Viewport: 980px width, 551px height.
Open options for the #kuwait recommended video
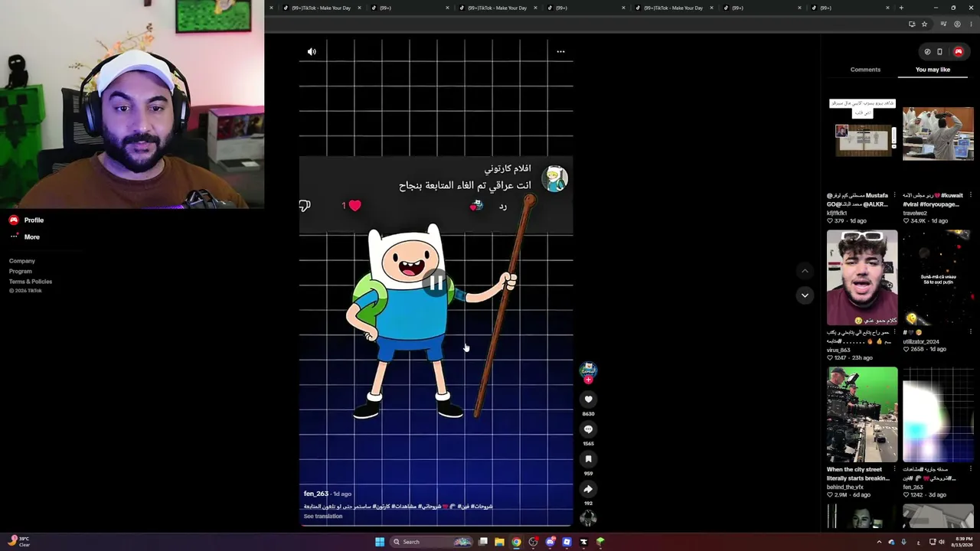[x=971, y=195]
